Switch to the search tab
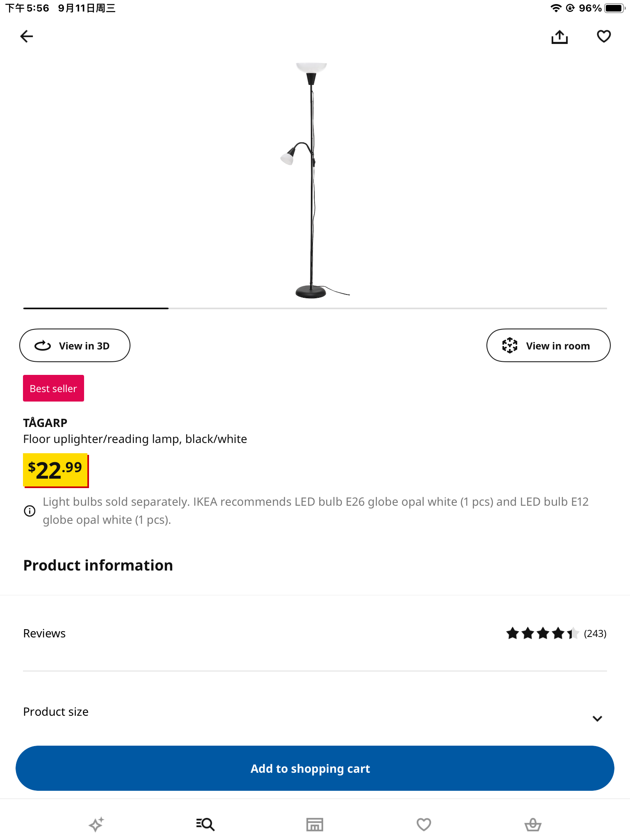This screenshot has width=630, height=840. click(205, 824)
